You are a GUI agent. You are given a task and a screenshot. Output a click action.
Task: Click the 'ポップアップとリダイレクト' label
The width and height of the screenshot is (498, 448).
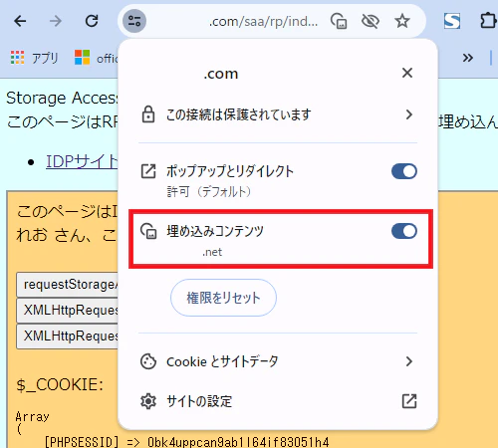[230, 171]
